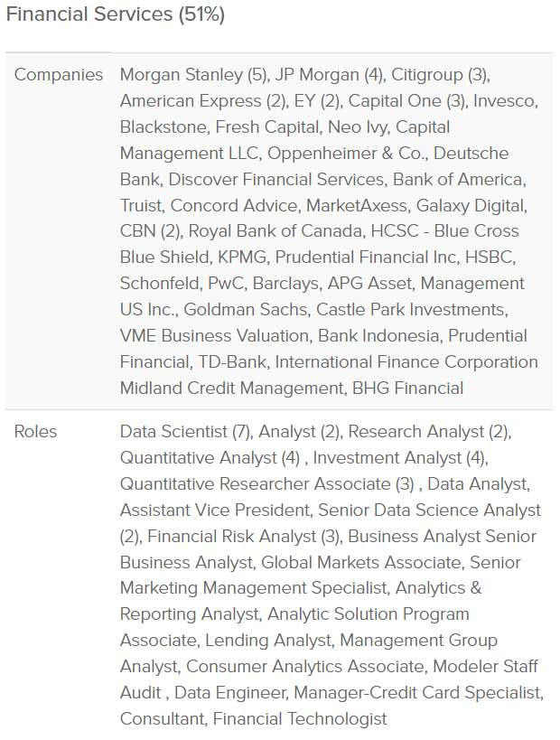Click the Goldman Sachs company name
Image resolution: width=560 pixels, height=740 pixels.
point(245,310)
